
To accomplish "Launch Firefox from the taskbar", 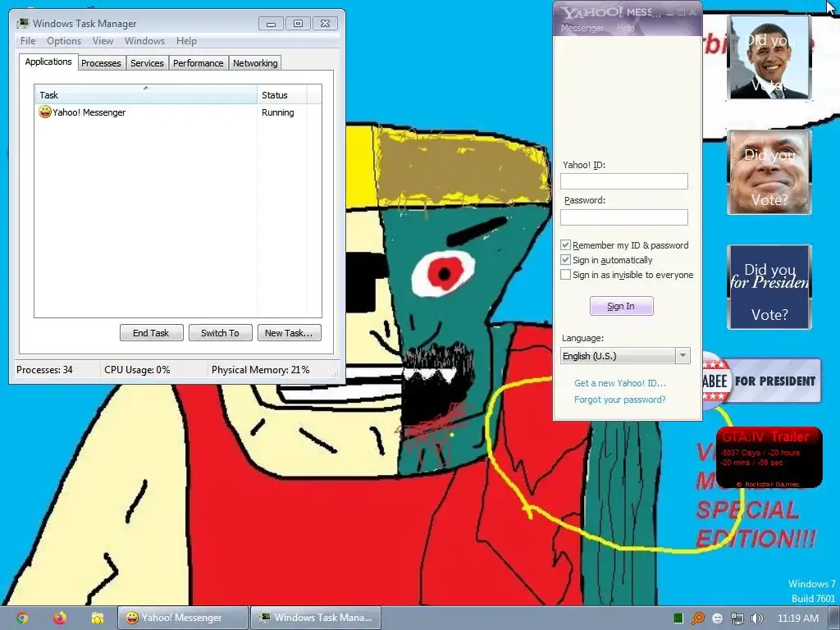I will coord(59,618).
